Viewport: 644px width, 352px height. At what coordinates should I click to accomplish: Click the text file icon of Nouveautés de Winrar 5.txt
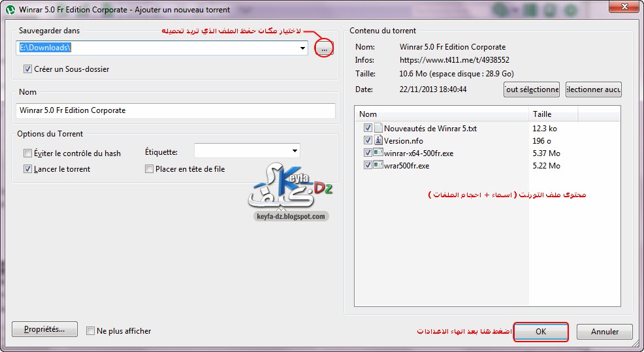click(378, 128)
